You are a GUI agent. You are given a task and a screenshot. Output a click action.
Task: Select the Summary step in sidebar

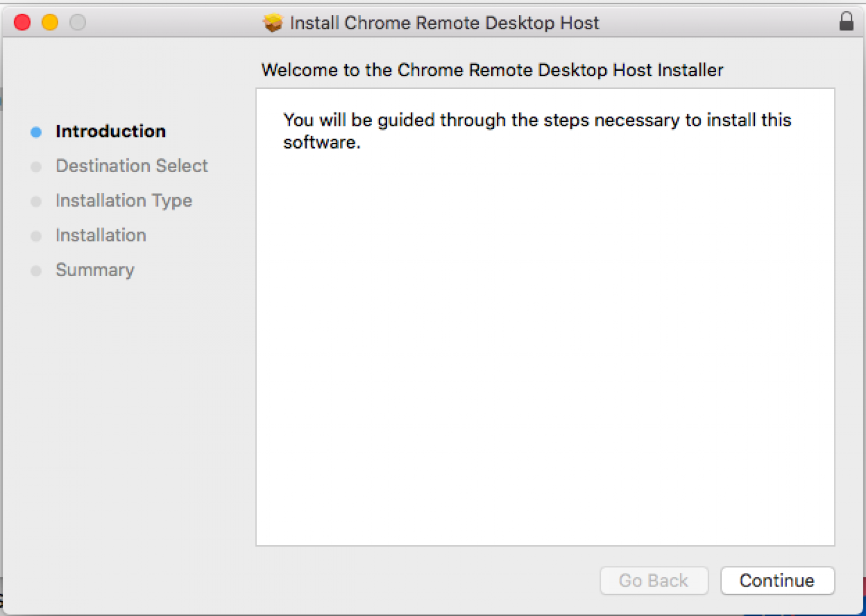point(95,270)
